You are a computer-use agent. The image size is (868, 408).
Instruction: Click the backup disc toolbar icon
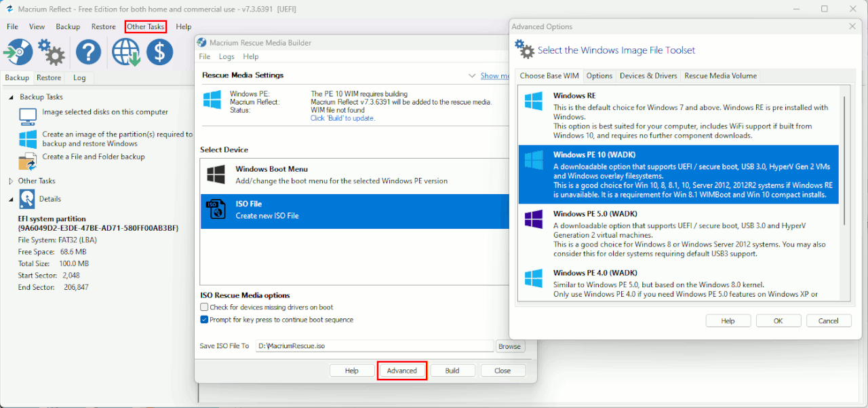click(18, 52)
